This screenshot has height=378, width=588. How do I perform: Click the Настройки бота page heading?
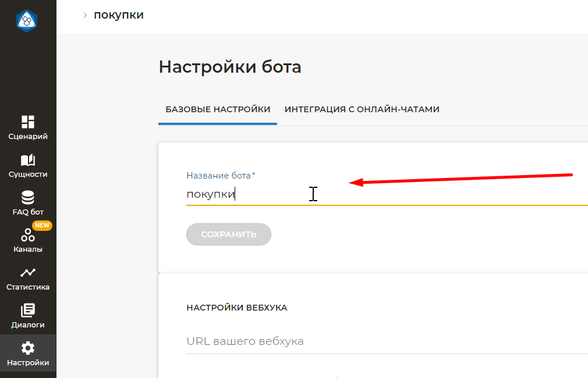[230, 67]
